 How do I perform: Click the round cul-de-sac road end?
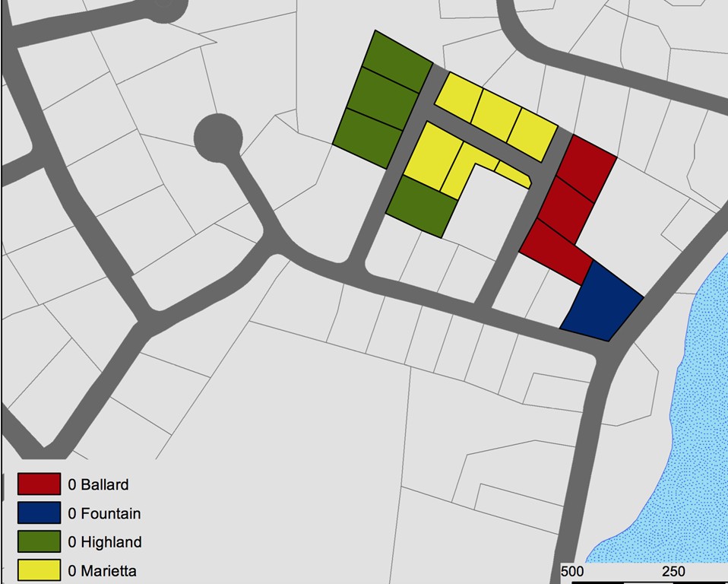tap(218, 138)
